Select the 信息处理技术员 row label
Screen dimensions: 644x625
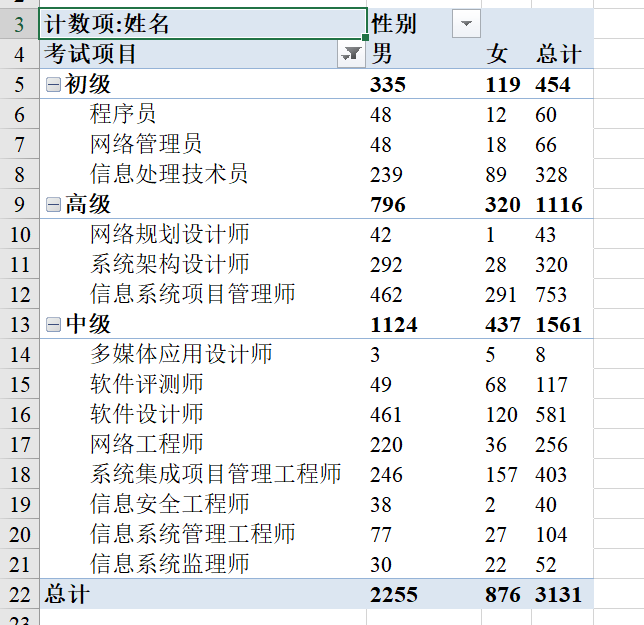click(169, 174)
